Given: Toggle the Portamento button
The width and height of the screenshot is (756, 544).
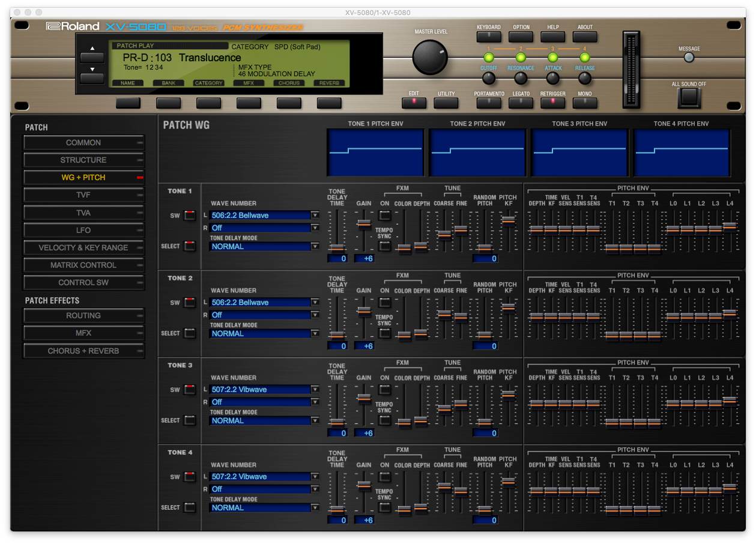Looking at the screenshot, I should tap(489, 103).
